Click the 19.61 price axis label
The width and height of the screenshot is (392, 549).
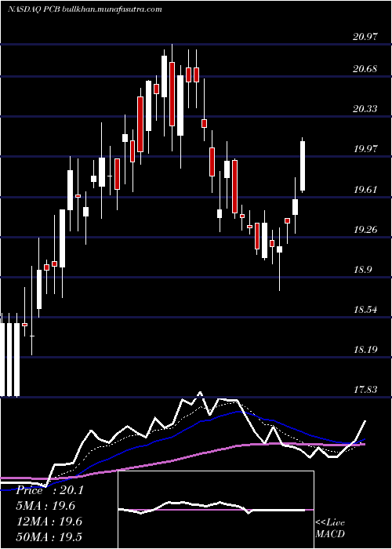[x=365, y=190]
